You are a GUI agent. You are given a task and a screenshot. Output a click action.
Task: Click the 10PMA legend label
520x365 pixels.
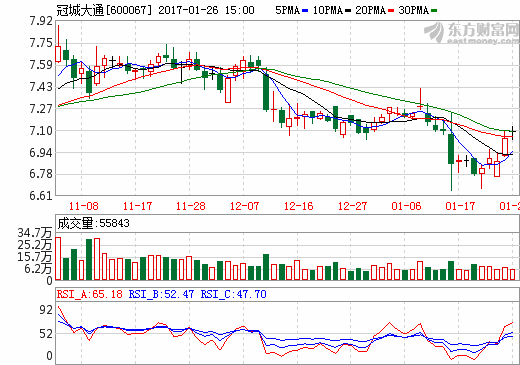[x=328, y=10]
